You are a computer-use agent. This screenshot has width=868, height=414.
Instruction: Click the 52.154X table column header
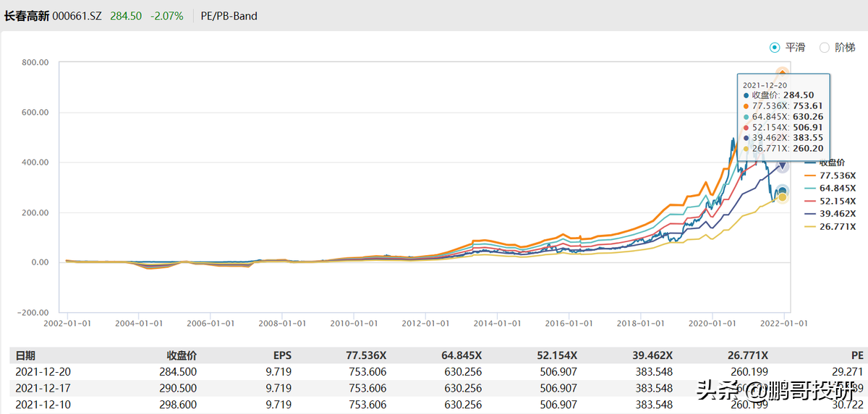pyautogui.click(x=557, y=355)
